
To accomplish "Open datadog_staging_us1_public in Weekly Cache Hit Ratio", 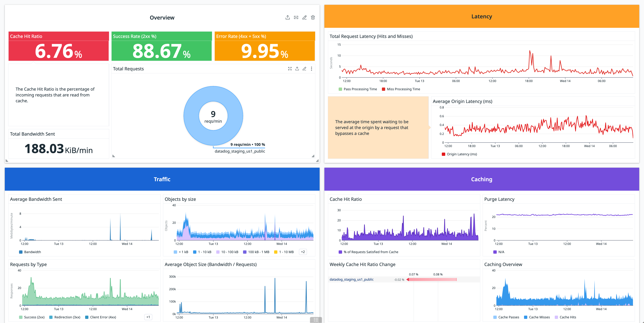I will pos(352,279).
